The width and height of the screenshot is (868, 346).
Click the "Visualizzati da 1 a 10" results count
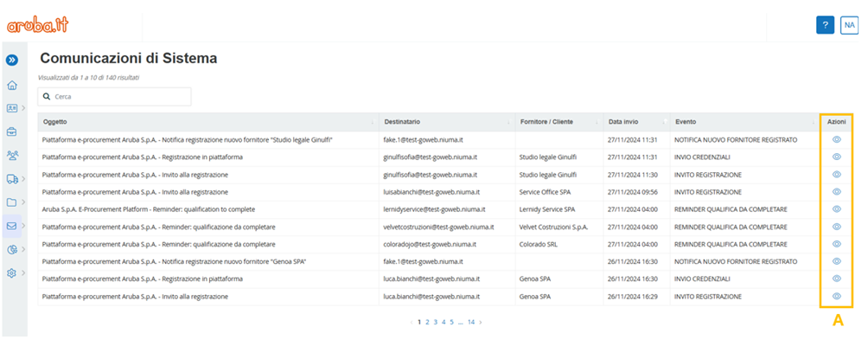[88, 78]
